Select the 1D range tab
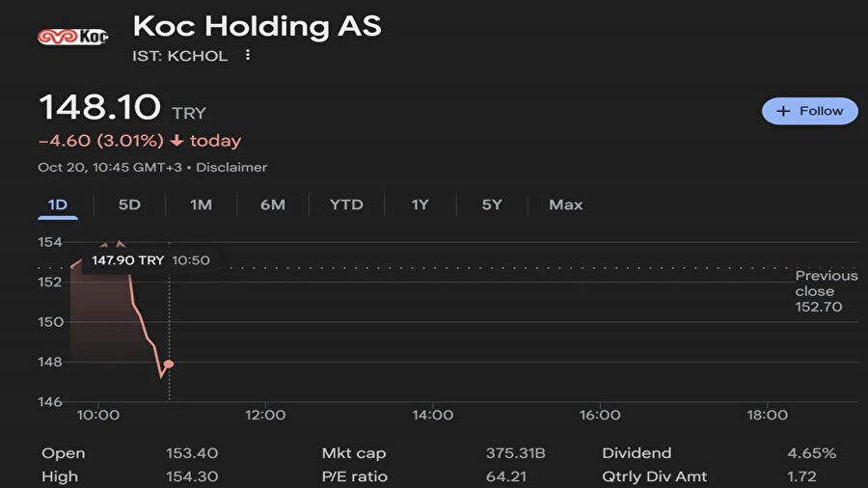868x488 pixels. [x=59, y=204]
